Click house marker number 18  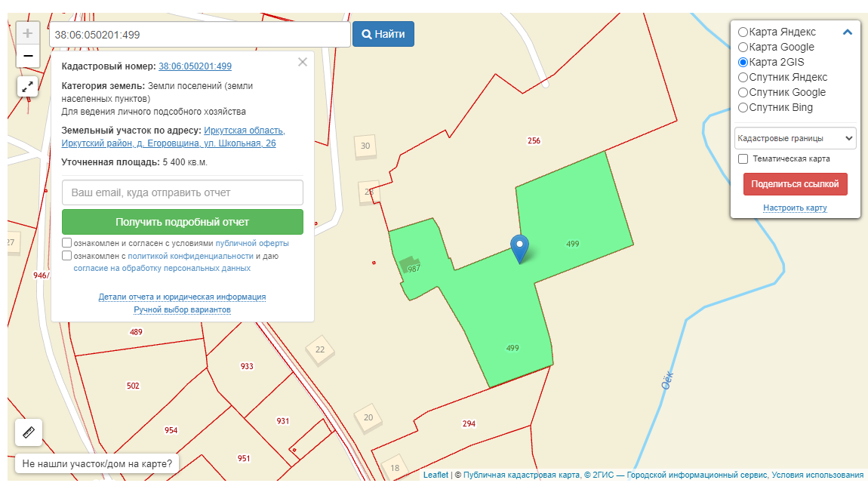[395, 467]
